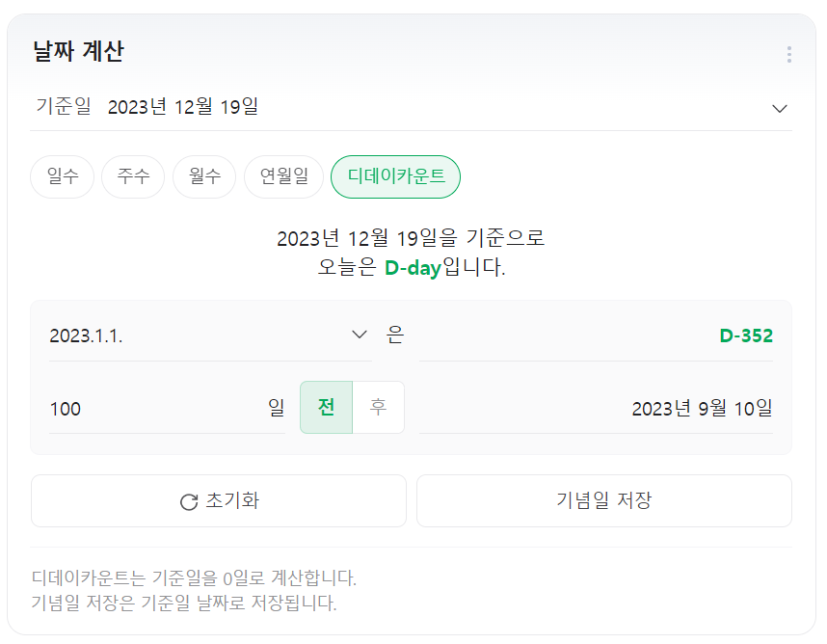Select the 디데이카운트 tab again
The width and height of the screenshot is (827, 644).
(x=395, y=176)
